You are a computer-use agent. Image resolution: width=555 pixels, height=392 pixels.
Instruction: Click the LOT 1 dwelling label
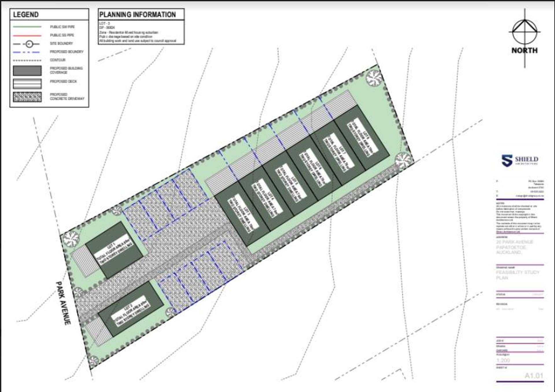[x=115, y=250]
